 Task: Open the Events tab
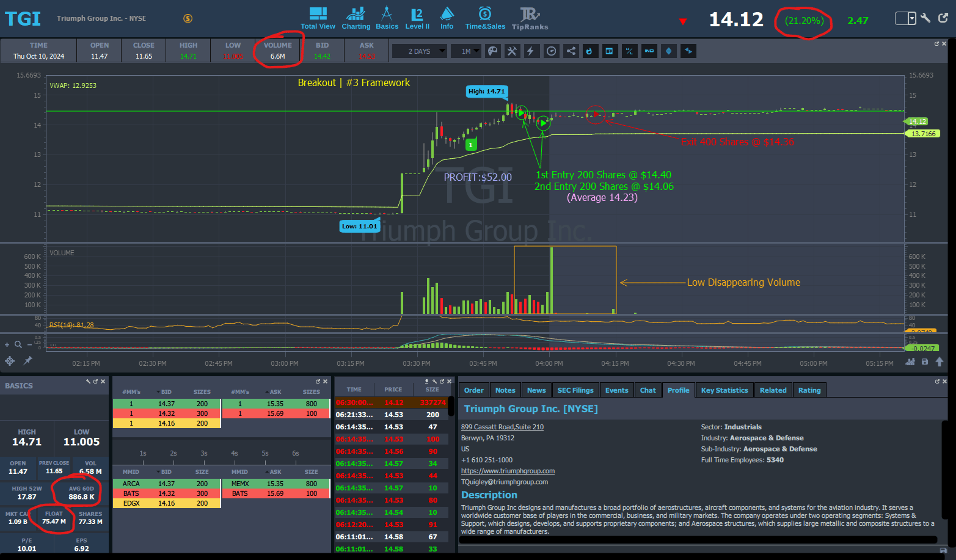(x=617, y=390)
